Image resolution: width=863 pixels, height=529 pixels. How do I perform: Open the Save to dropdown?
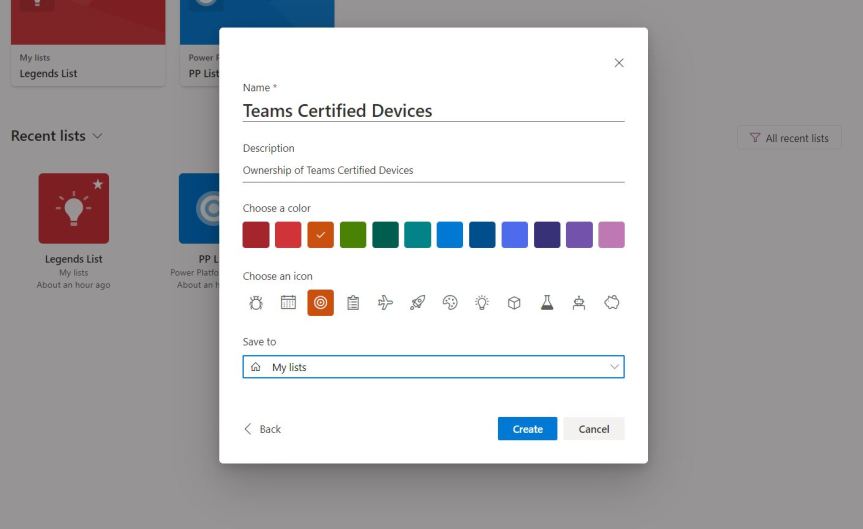click(x=433, y=367)
